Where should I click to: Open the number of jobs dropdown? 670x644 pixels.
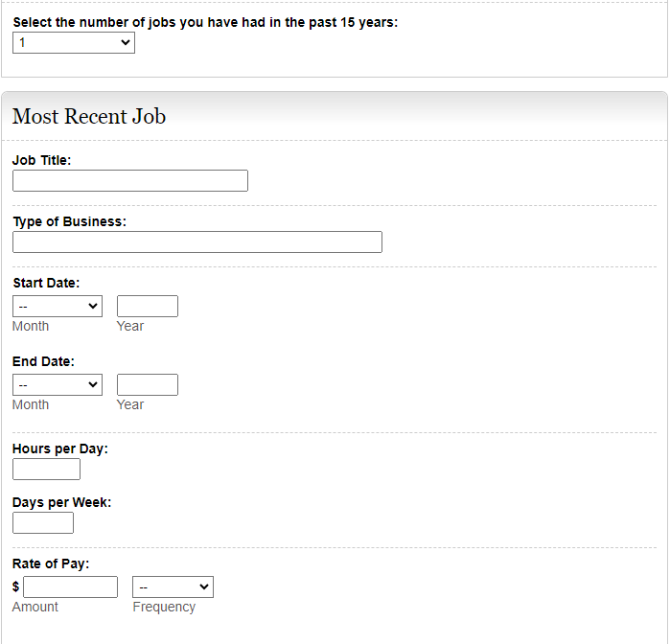[74, 43]
